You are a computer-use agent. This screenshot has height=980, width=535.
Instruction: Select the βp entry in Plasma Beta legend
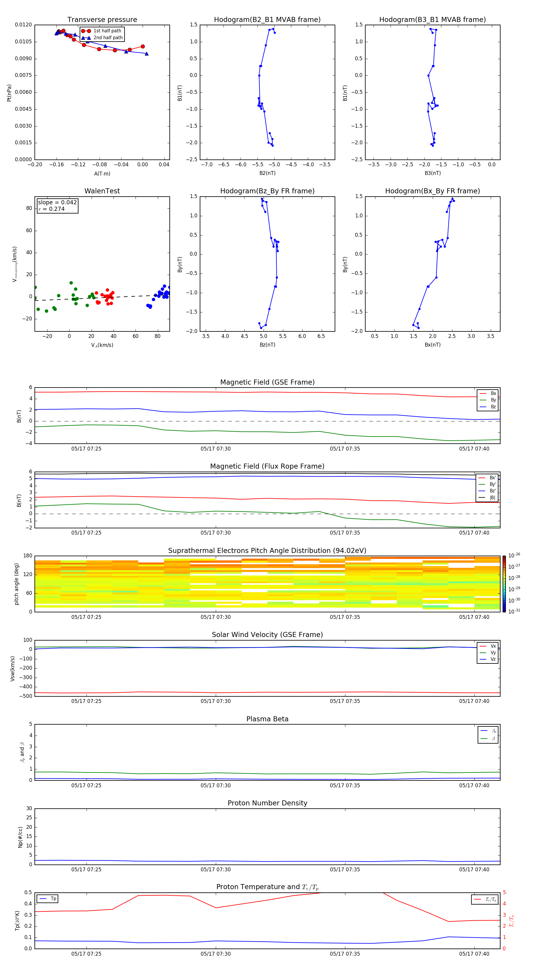point(488,731)
